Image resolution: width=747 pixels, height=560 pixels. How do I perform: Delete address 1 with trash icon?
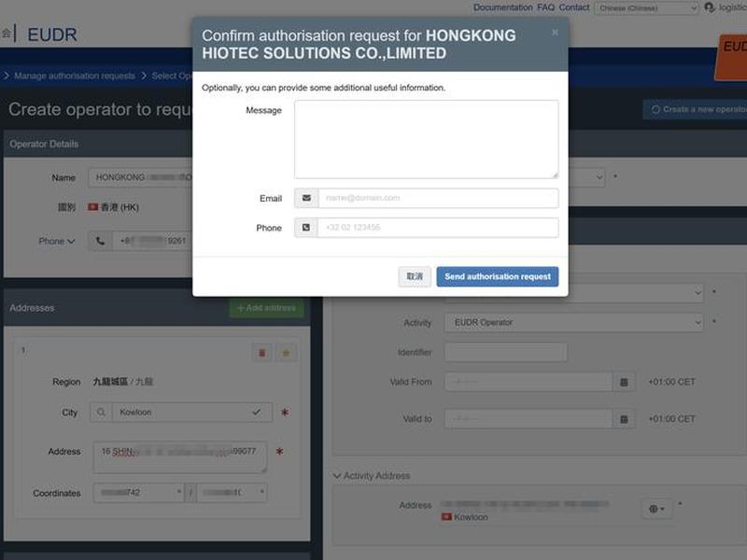point(262,353)
